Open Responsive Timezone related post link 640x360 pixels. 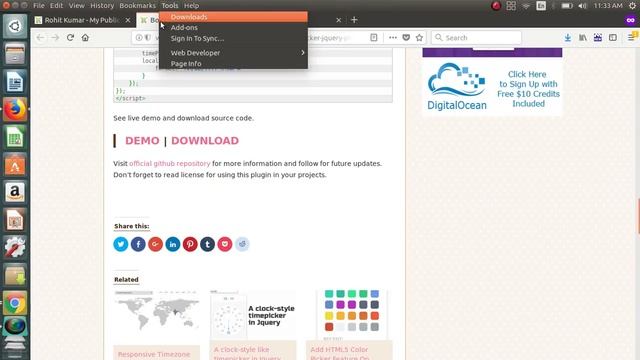[154, 354]
